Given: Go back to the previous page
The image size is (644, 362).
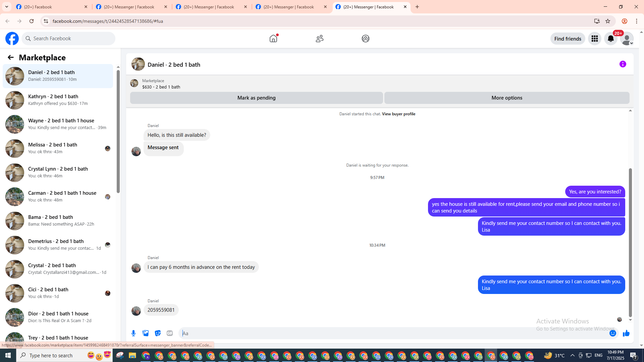Looking at the screenshot, I should pos(7,21).
